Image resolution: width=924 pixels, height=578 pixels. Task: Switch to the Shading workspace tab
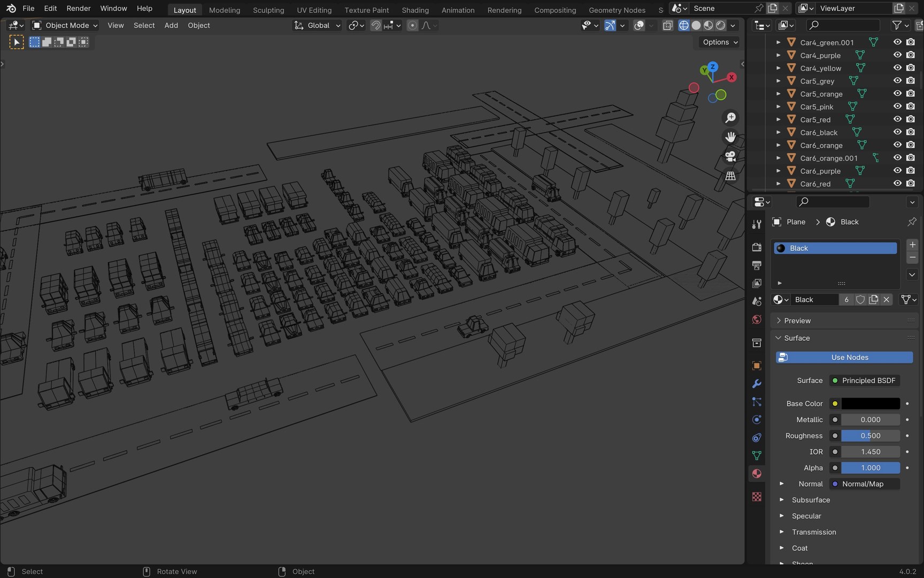click(415, 10)
